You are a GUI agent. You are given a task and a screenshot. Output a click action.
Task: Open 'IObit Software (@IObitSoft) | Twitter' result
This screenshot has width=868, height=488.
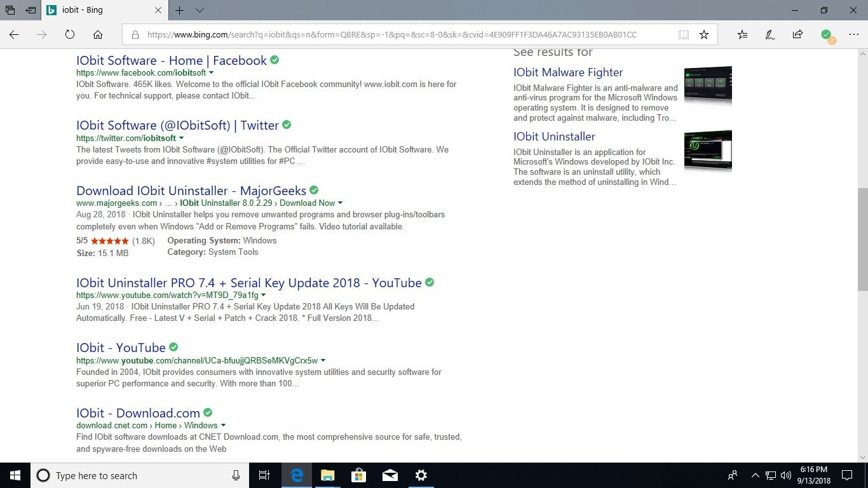(x=177, y=125)
